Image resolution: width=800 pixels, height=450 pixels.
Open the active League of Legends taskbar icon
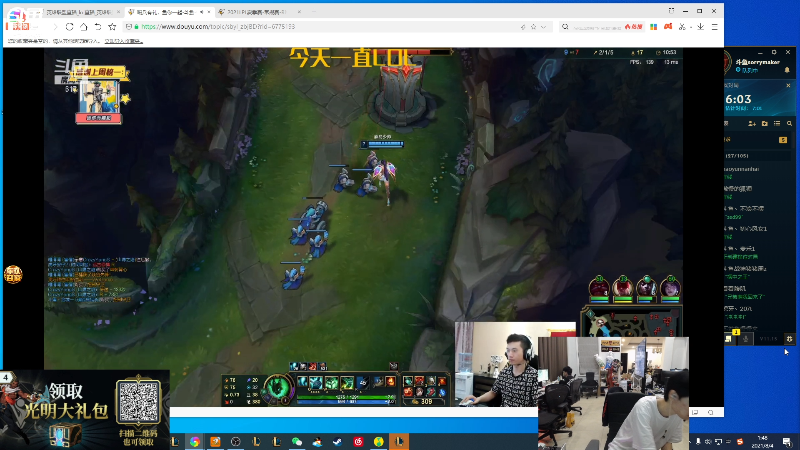coord(399,441)
